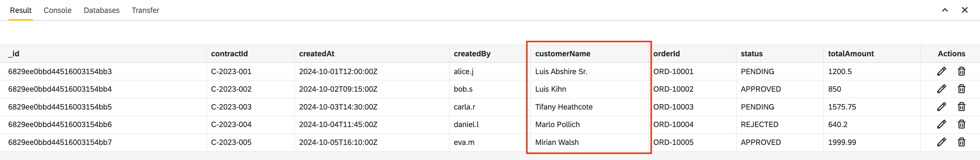Collapse the results panel with chevron up
Image resolution: width=980 pixels, height=160 pixels.
[x=945, y=10]
